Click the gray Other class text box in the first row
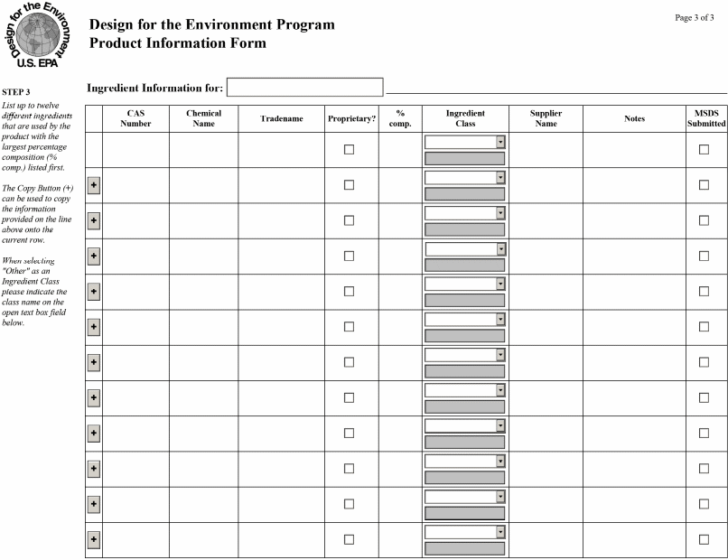728x560 pixels. tap(464, 158)
